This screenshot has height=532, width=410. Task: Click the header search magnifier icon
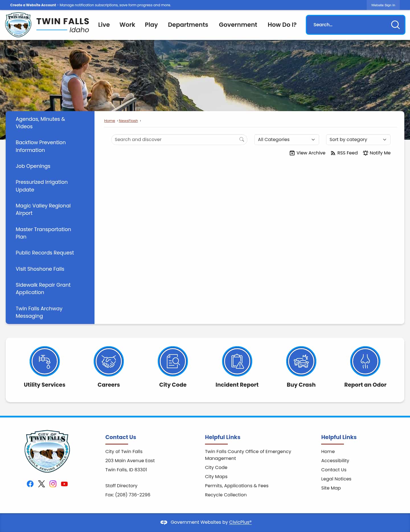[395, 25]
